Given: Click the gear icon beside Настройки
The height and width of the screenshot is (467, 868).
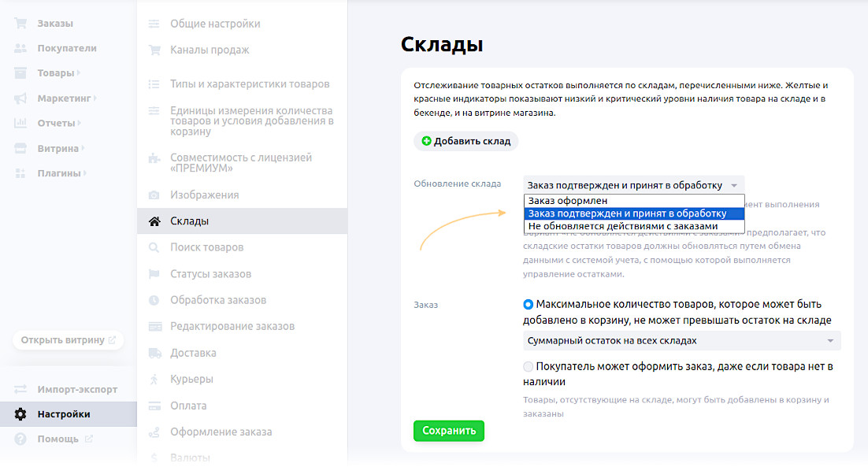Looking at the screenshot, I should pyautogui.click(x=20, y=414).
